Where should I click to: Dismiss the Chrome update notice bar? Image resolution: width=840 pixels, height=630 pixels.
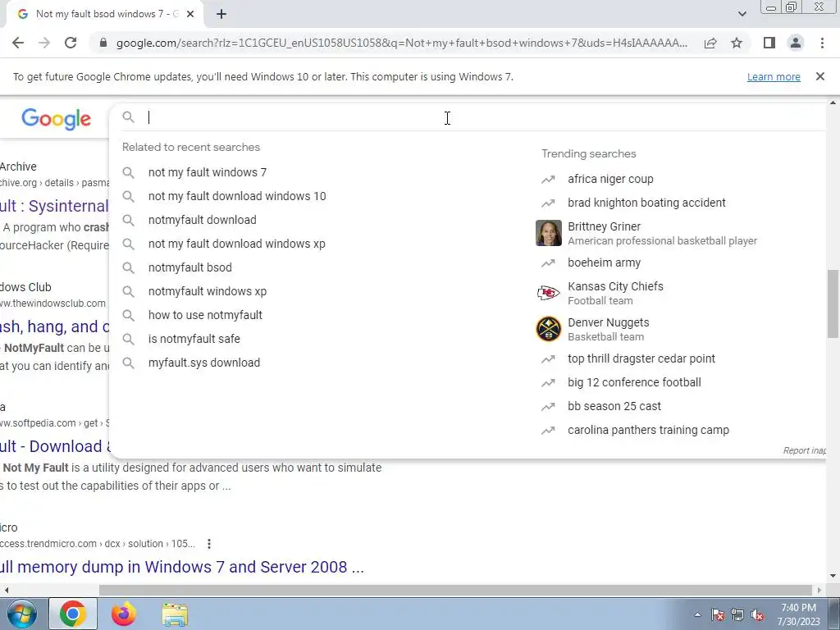coord(819,76)
